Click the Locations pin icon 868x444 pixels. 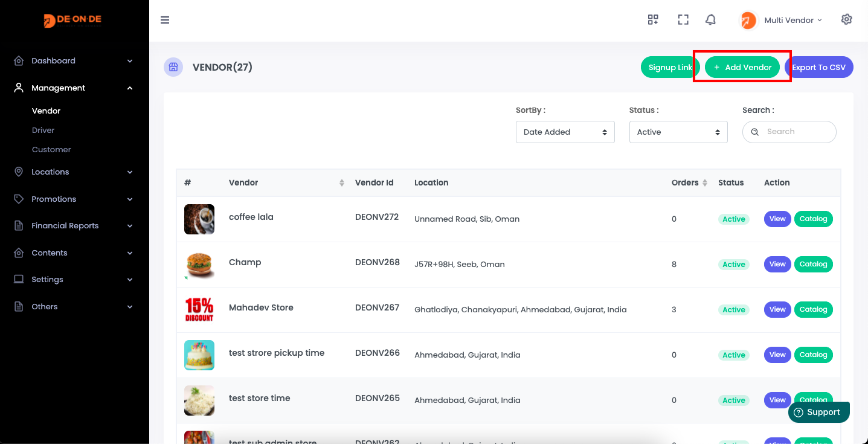coord(19,172)
